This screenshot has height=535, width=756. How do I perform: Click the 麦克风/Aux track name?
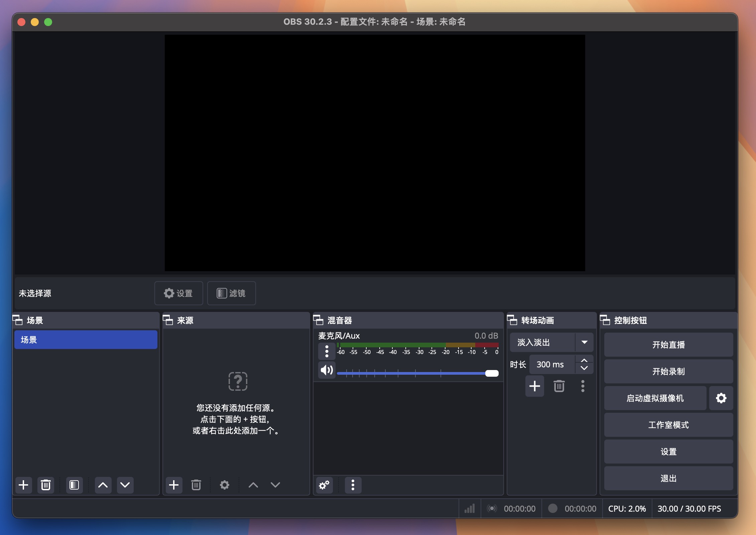339,336
